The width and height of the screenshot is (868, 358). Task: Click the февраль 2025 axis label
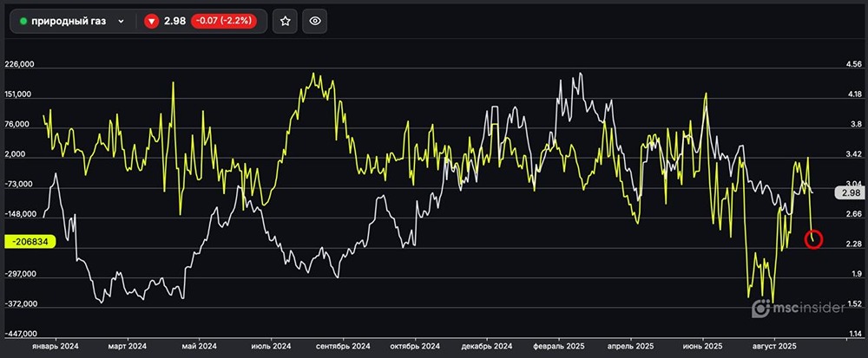coord(558,347)
